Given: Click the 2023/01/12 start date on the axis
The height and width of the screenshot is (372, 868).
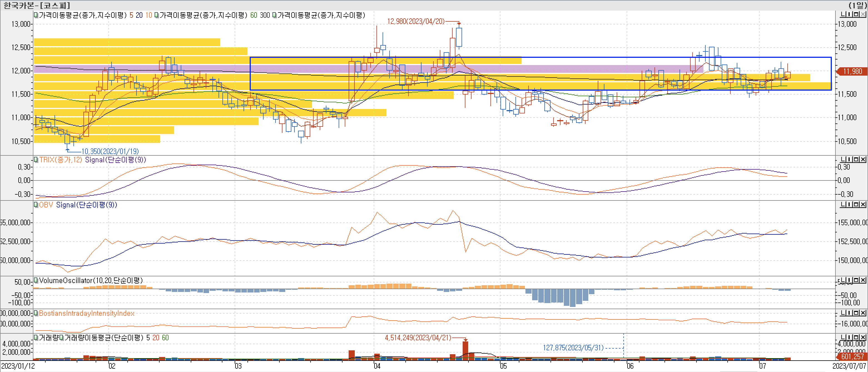Looking at the screenshot, I should 18,366.
